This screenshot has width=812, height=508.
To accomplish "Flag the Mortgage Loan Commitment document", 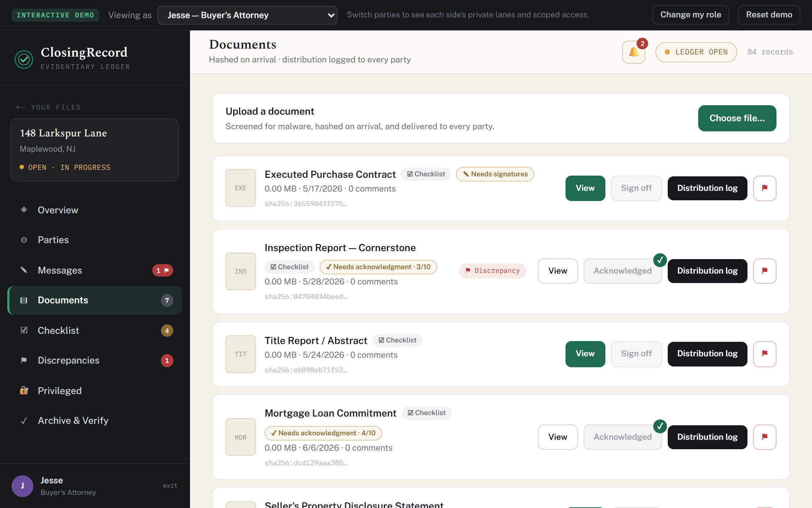I will [x=765, y=437].
